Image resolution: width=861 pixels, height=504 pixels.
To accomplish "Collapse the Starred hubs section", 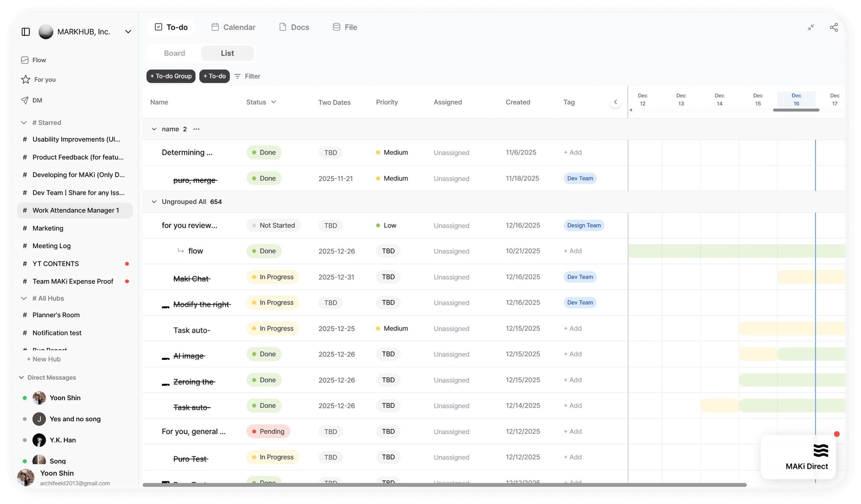I will click(x=24, y=123).
